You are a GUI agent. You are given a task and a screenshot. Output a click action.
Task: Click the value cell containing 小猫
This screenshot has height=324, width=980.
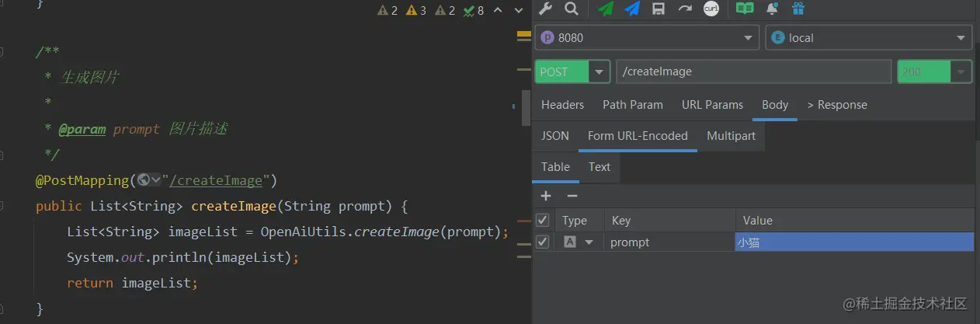pyautogui.click(x=854, y=242)
